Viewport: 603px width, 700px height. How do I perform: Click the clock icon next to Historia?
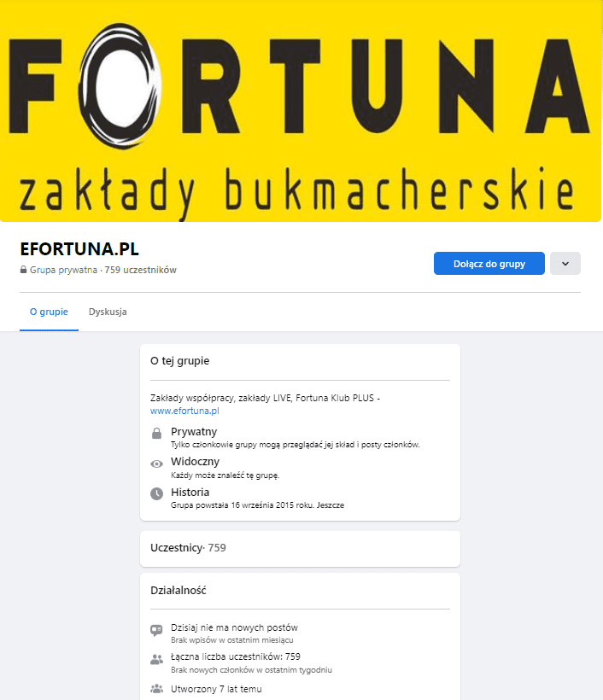pyautogui.click(x=156, y=493)
